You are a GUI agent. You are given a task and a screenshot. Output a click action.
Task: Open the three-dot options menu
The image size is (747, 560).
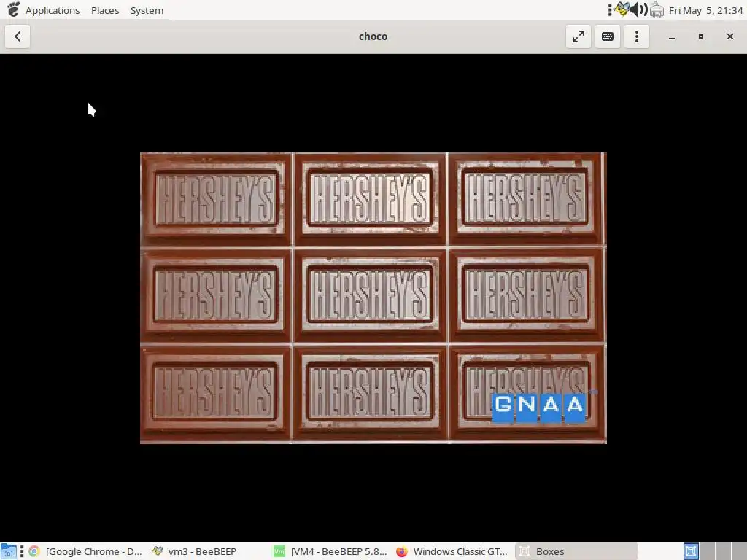click(636, 36)
